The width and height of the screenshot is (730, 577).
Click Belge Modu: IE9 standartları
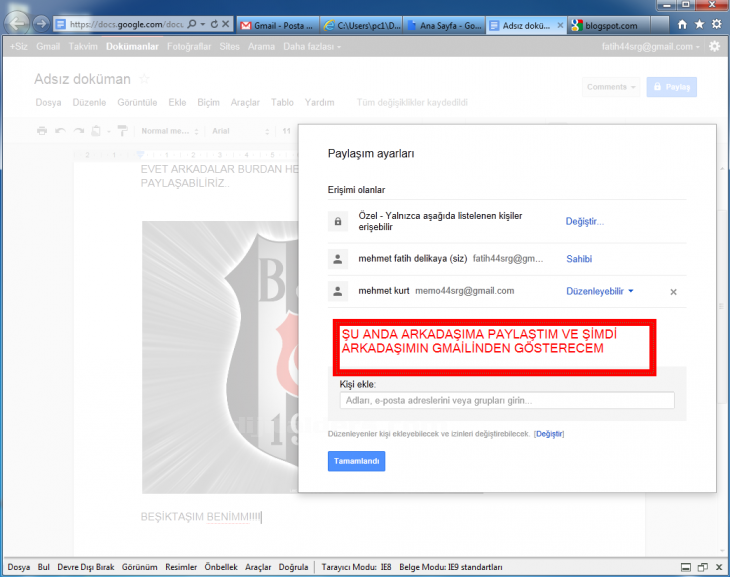click(x=451, y=567)
